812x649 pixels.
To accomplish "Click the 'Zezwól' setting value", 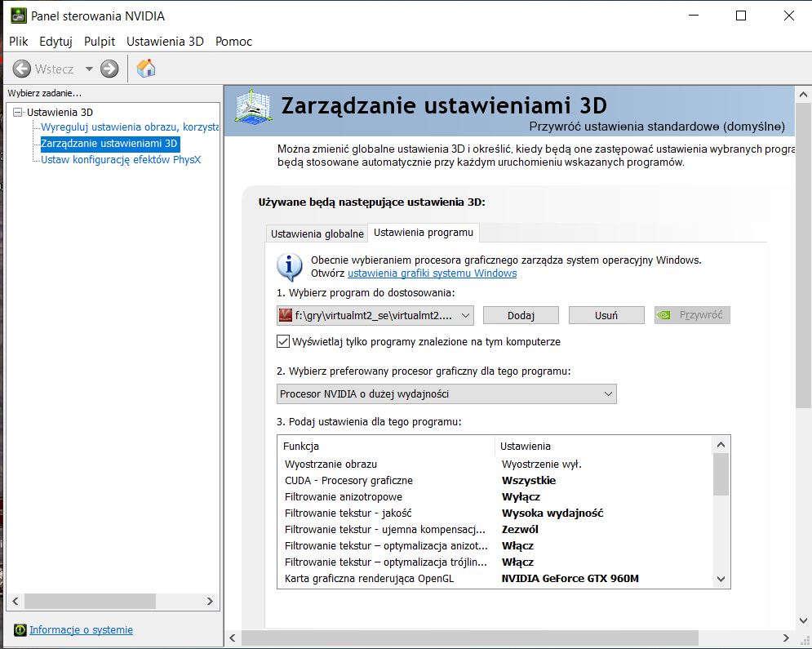I will click(520, 529).
